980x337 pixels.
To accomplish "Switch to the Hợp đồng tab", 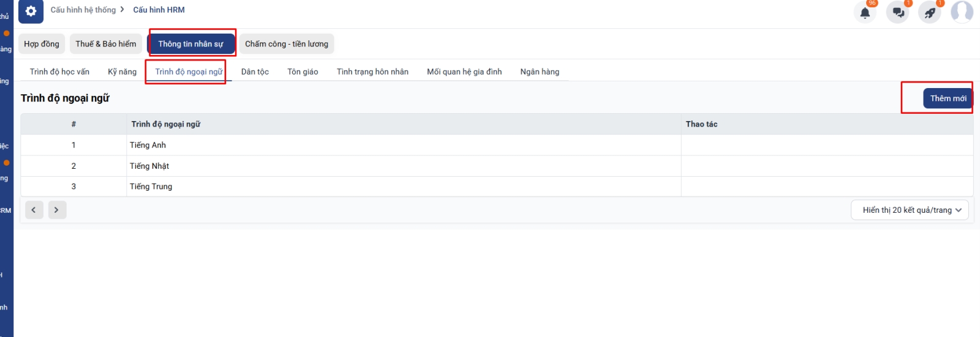I will click(42, 44).
